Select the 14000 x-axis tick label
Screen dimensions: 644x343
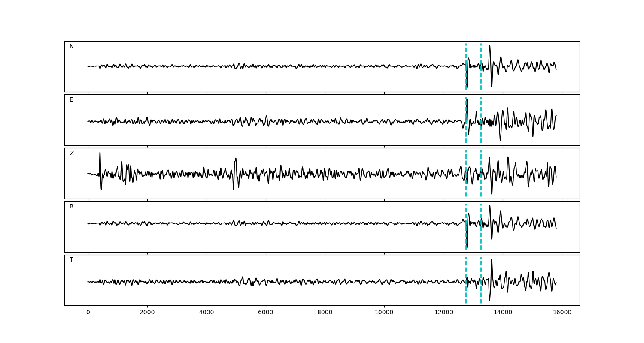[503, 313]
